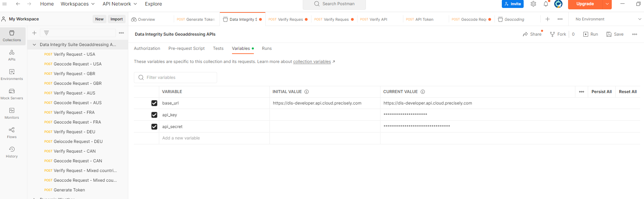Switch to the Pre-request Script tab
Screen dimensions: 644x199
pos(187,48)
